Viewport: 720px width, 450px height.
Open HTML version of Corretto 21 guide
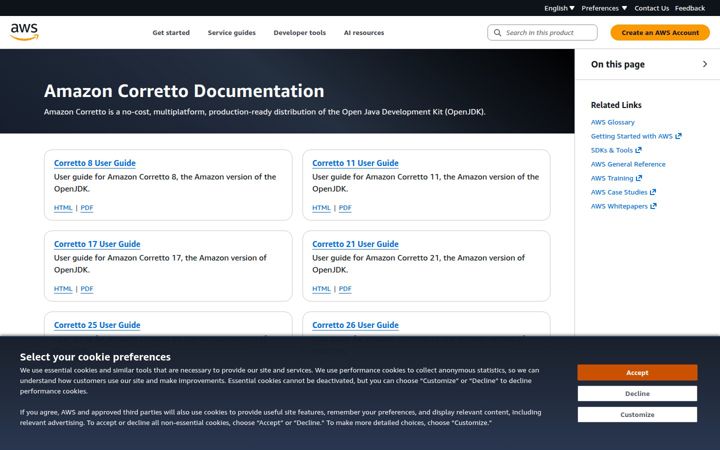coord(321,289)
